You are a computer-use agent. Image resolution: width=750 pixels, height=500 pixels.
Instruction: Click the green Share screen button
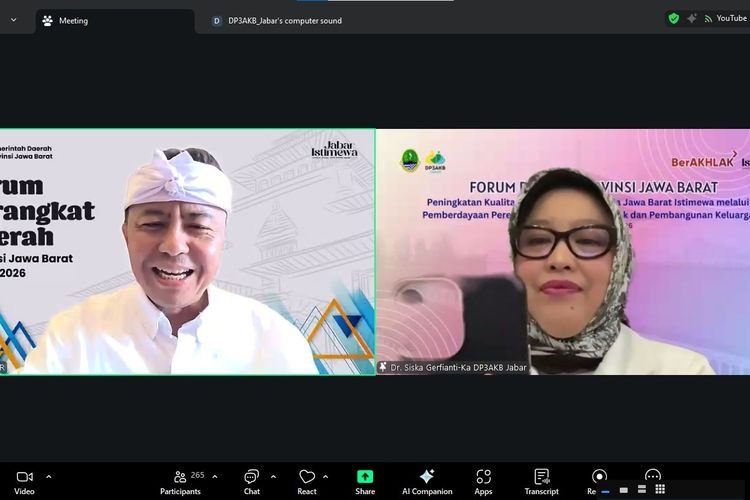(x=365, y=482)
